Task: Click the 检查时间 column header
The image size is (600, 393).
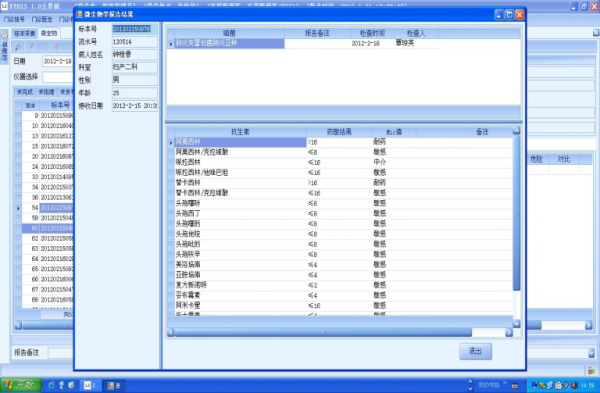Action: coord(372,33)
